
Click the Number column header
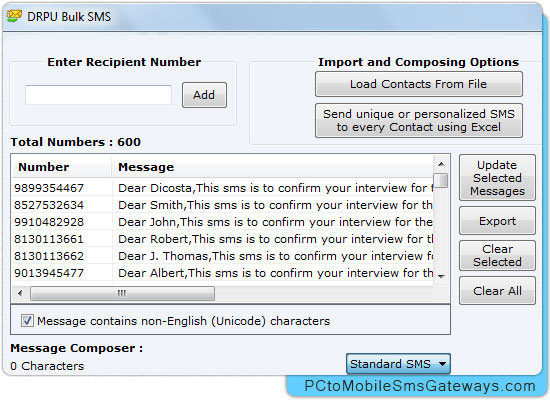[x=61, y=167]
